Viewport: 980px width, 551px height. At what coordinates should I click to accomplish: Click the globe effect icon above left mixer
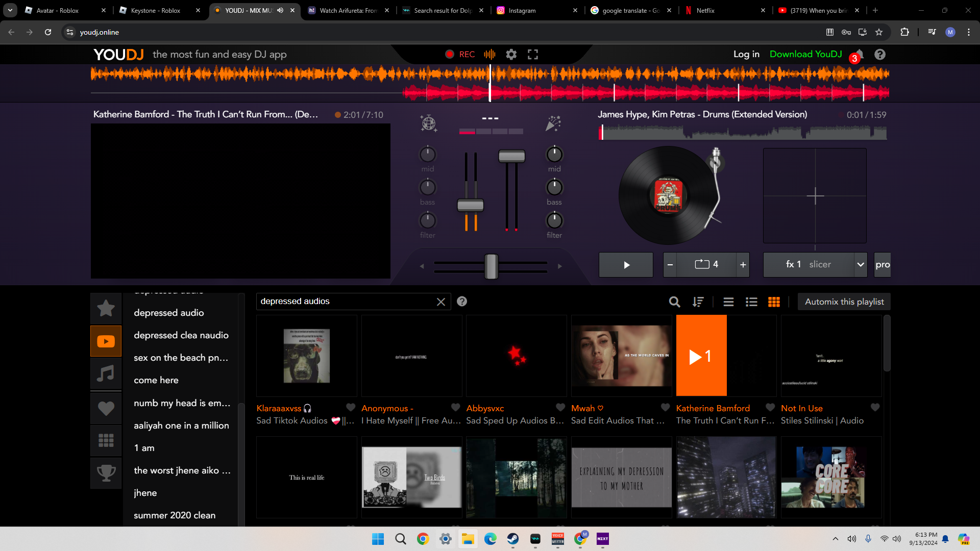[428, 123]
